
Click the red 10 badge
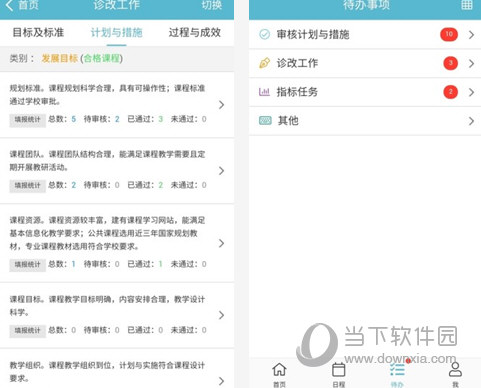[x=449, y=34]
